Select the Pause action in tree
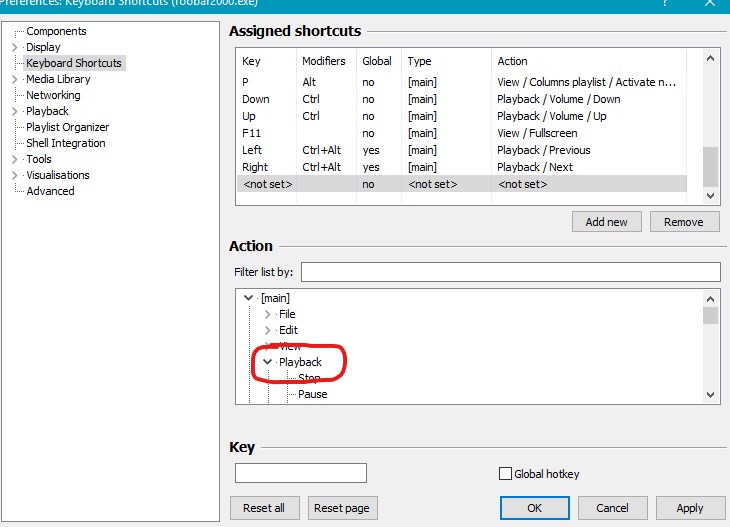 pyautogui.click(x=312, y=394)
